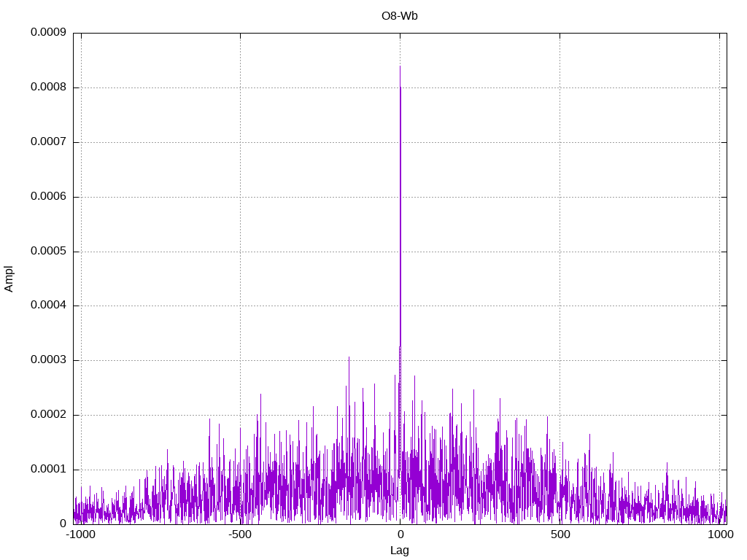Click the 0.0002 y-axis tick label
Viewport: 747px width, 560px height.
[x=48, y=415]
